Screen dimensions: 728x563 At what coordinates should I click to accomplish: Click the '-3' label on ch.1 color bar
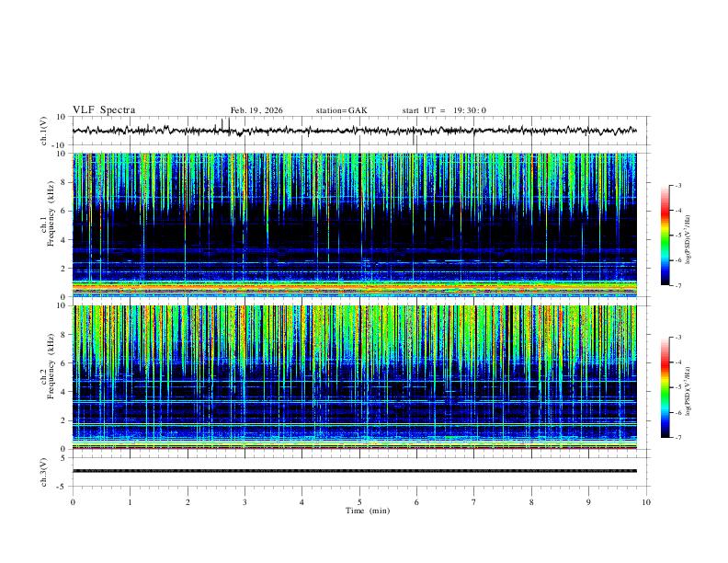pyautogui.click(x=677, y=185)
